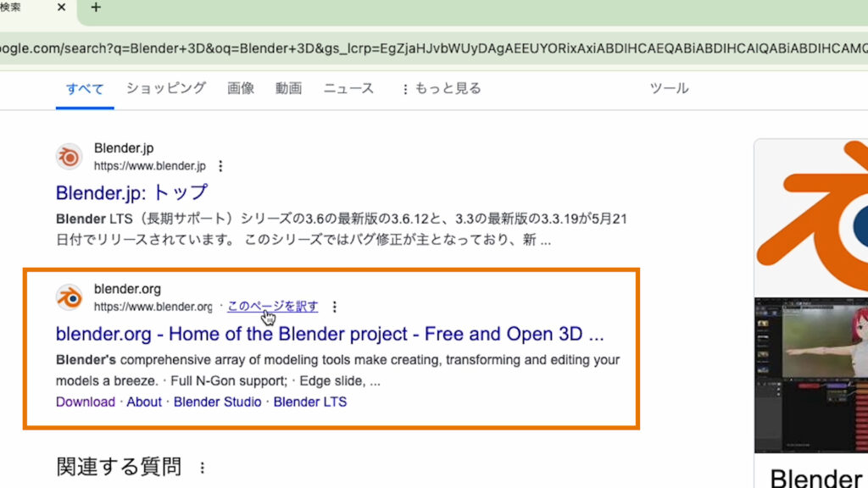Viewport: 868px width, 488px height.
Task: Open the ツール search tools
Action: 670,88
